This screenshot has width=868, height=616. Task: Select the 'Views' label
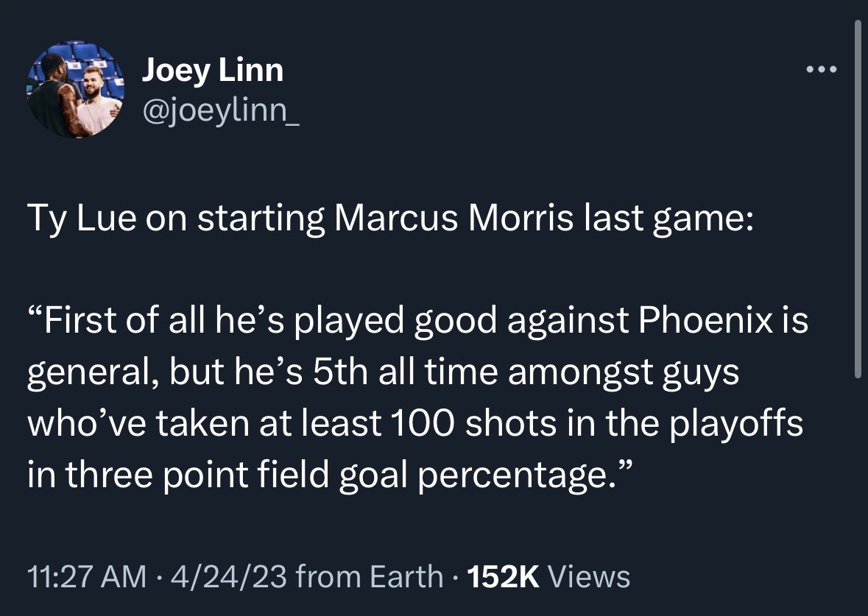[589, 576]
